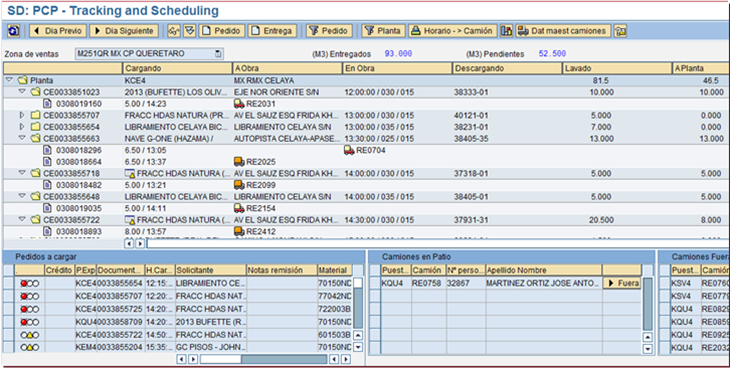Viewport: 730px width, 368px height.
Task: Click the up scroll arrow in Camiones en Patio
Action: [648, 337]
